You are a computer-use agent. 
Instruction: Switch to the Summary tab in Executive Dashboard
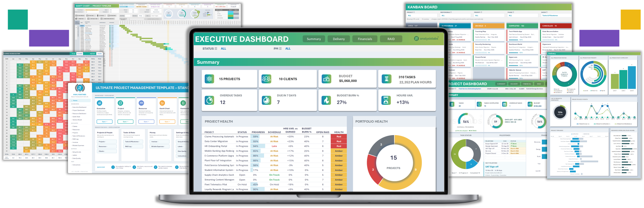tap(314, 39)
